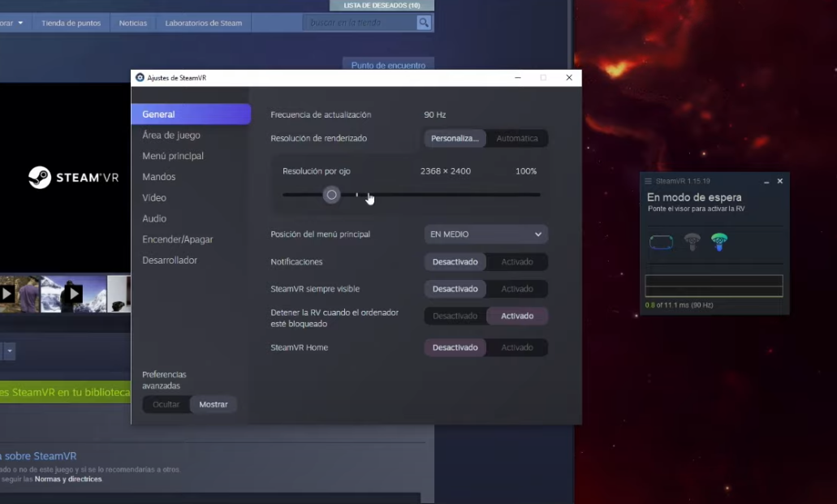The height and width of the screenshot is (504, 837).
Task: Play the first video thumbnail in Steam page
Action: point(6,294)
